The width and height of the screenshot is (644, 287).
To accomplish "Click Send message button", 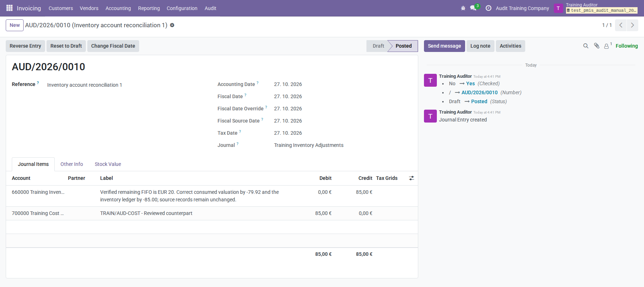I will 444,46.
